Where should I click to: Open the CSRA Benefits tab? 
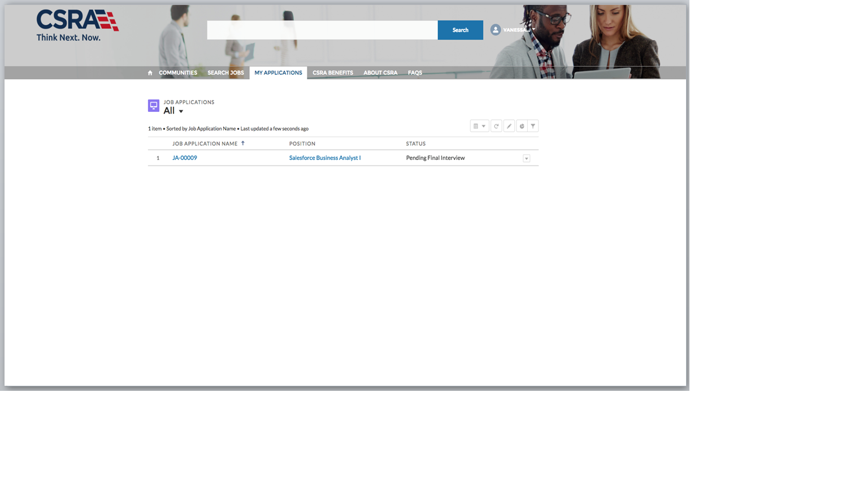(x=333, y=72)
